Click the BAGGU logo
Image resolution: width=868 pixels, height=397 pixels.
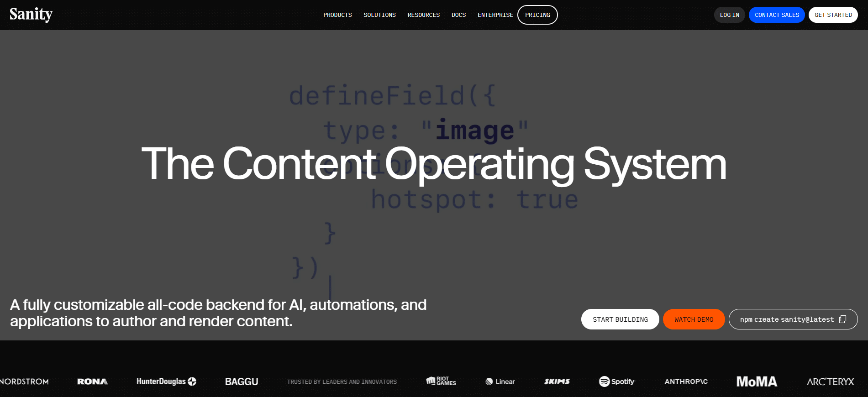[x=242, y=381]
